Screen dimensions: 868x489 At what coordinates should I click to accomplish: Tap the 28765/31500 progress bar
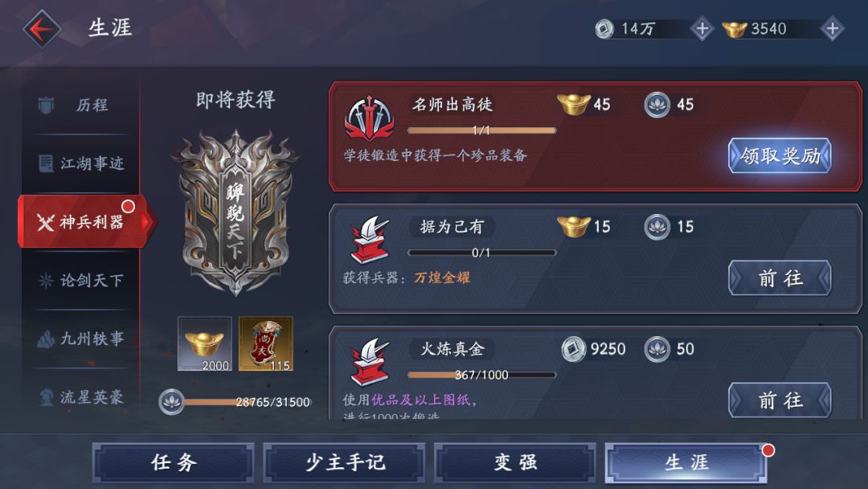coord(248,402)
